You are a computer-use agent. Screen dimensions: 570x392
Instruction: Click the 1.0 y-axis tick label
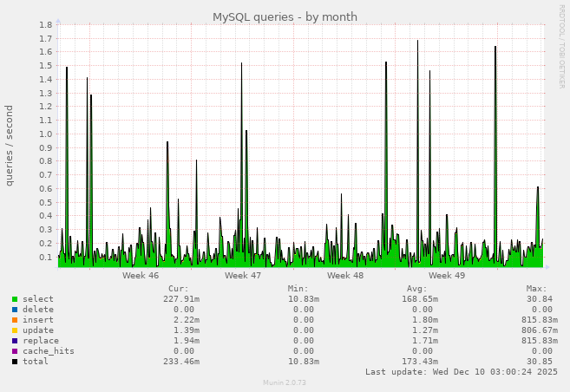pyautogui.click(x=46, y=134)
